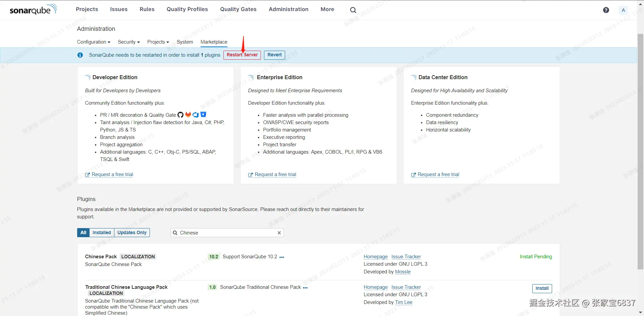Image resolution: width=644 pixels, height=316 pixels.
Task: Expand Chinese Pack version 10.2 details ellipsis
Action: pyautogui.click(x=282, y=257)
